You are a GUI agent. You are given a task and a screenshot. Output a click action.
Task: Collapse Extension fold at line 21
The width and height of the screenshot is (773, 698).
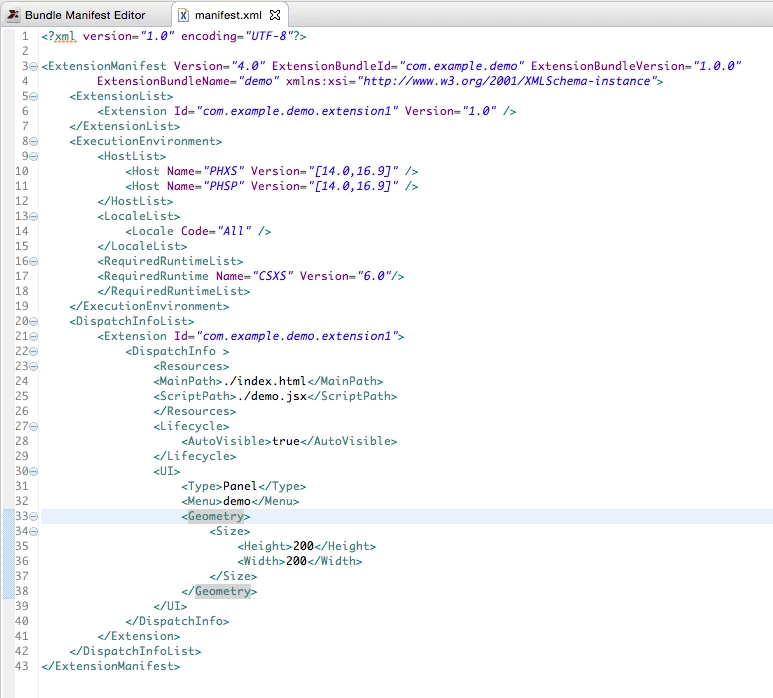[x=34, y=337]
